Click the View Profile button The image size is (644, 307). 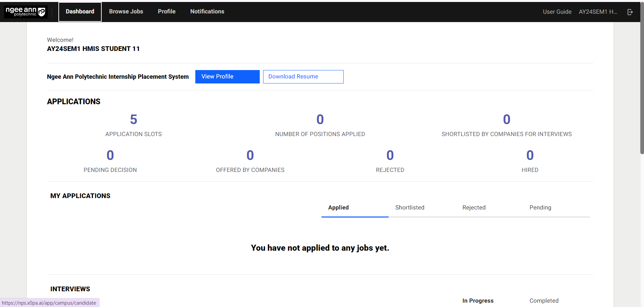(227, 77)
